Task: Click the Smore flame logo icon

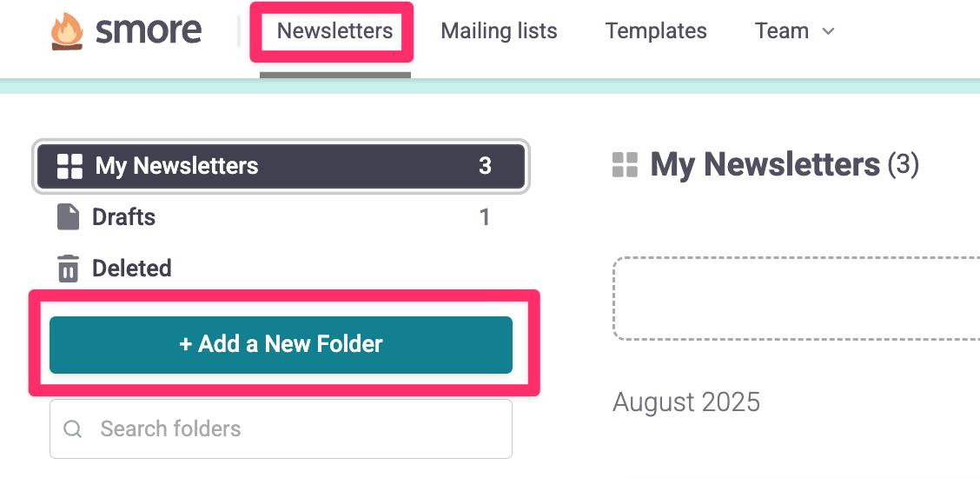Action: click(67, 31)
